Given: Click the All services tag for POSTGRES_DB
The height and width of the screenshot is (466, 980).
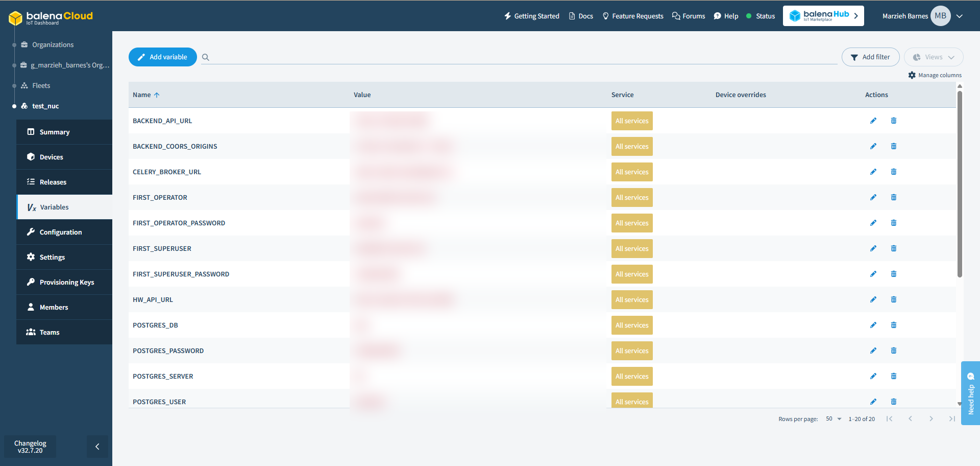Looking at the screenshot, I should coord(632,325).
